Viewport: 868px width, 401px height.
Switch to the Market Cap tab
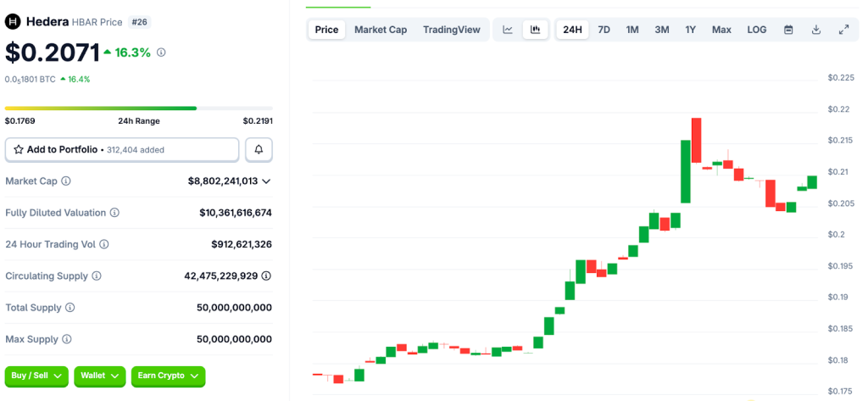(x=381, y=30)
